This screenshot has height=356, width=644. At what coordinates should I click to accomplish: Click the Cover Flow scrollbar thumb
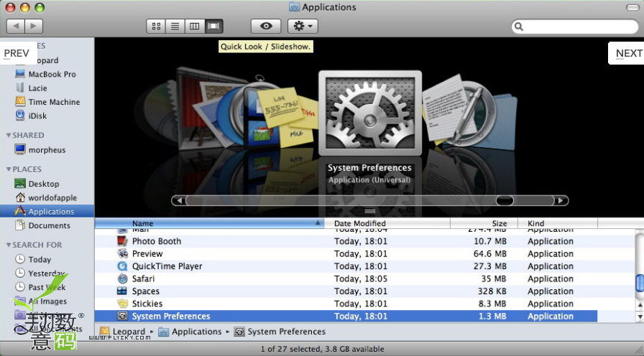505,200
